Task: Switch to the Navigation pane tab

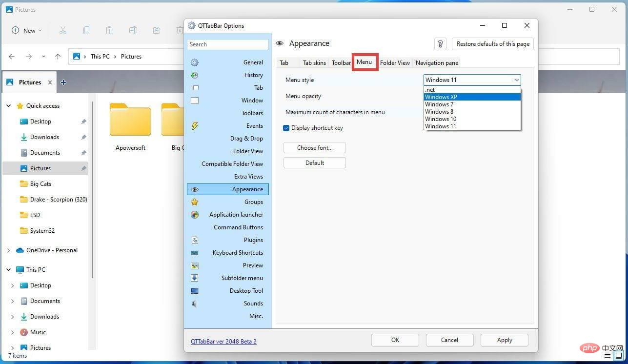Action: tap(437, 63)
